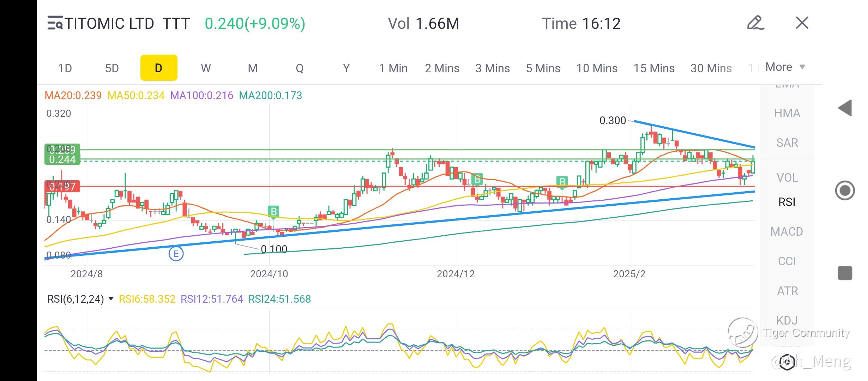Expand the More timeframes dropdown
The image size is (868, 381).
coord(785,67)
